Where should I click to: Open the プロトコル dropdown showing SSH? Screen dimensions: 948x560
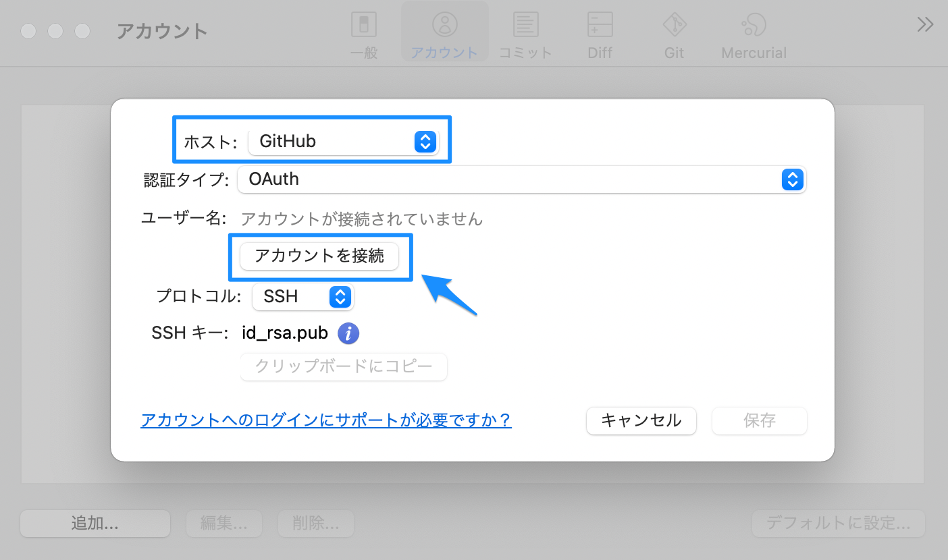pyautogui.click(x=338, y=297)
